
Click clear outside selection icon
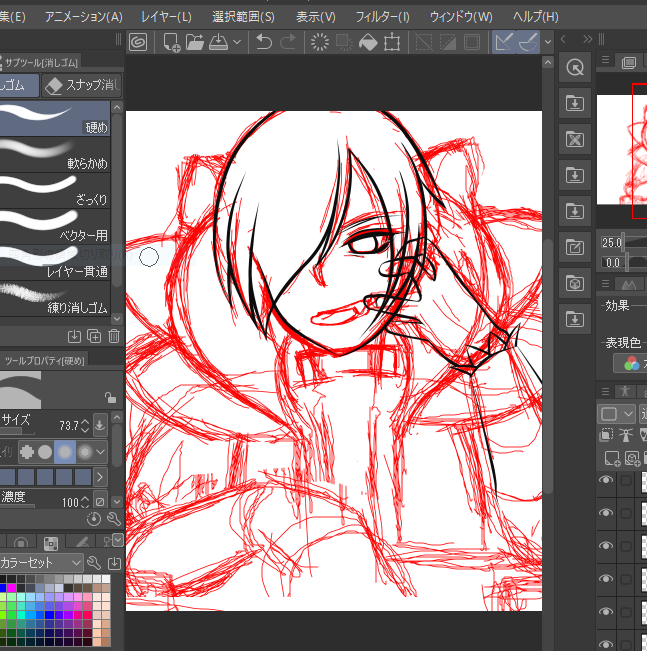[344, 42]
